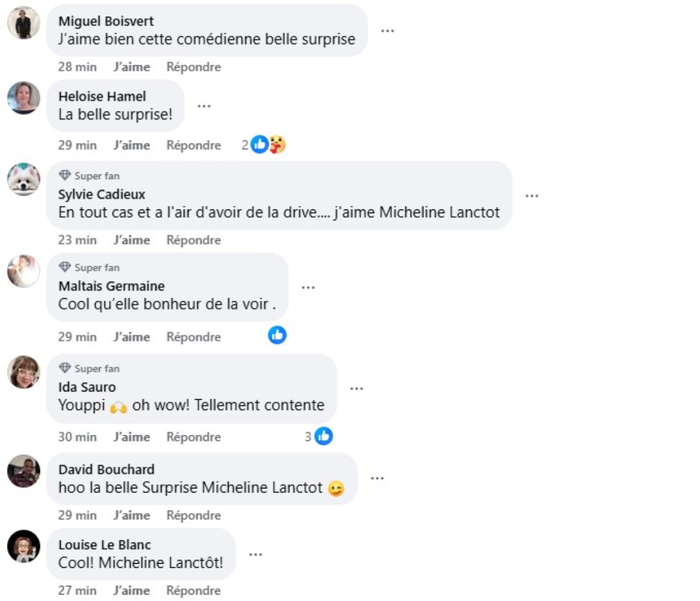700x601 pixels.
Task: View the like reaction on Maltais Germaine's comment
Action: [x=277, y=335]
